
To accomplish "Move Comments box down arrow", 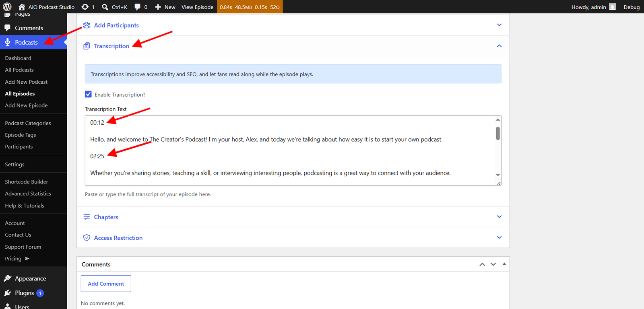I will tap(493, 264).
